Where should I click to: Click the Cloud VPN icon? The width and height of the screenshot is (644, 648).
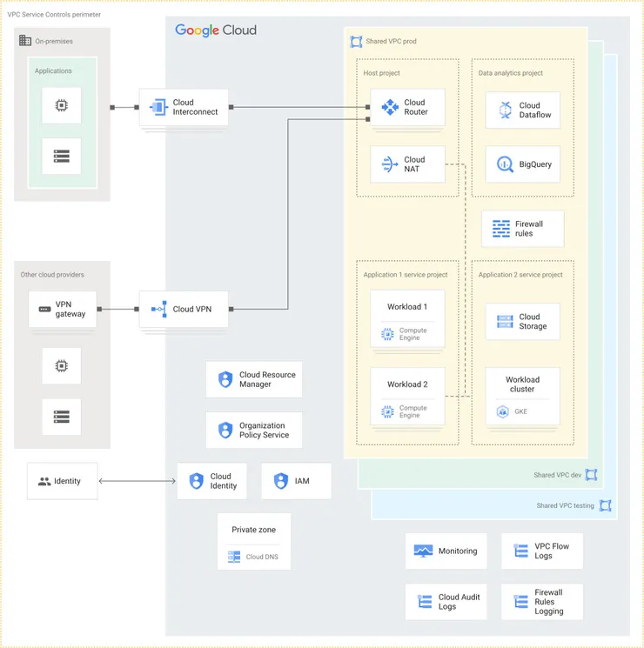pos(158,309)
